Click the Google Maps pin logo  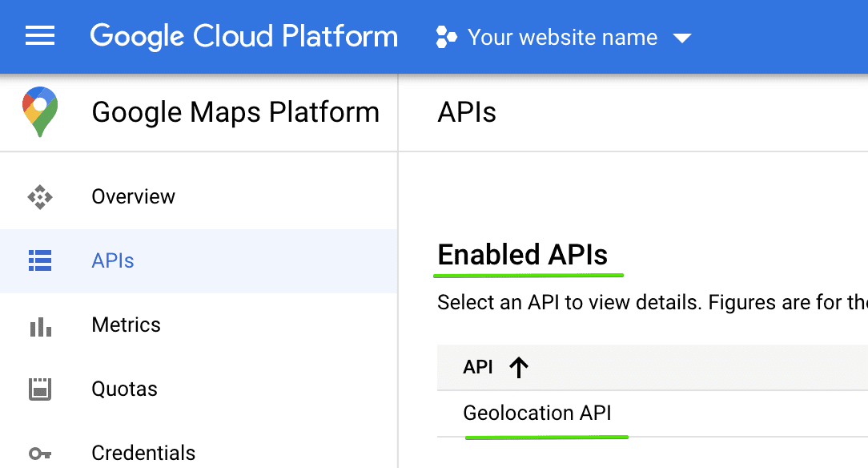[x=39, y=112]
